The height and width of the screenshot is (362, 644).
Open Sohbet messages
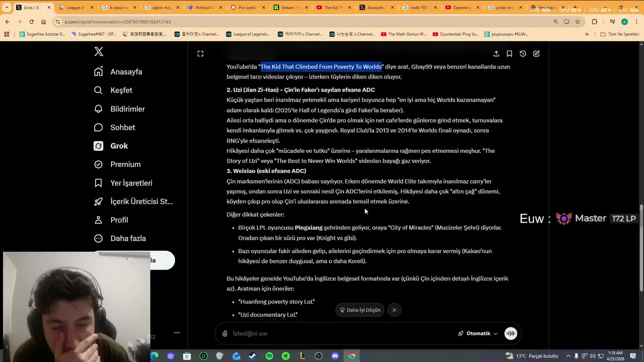pyautogui.click(x=115, y=128)
